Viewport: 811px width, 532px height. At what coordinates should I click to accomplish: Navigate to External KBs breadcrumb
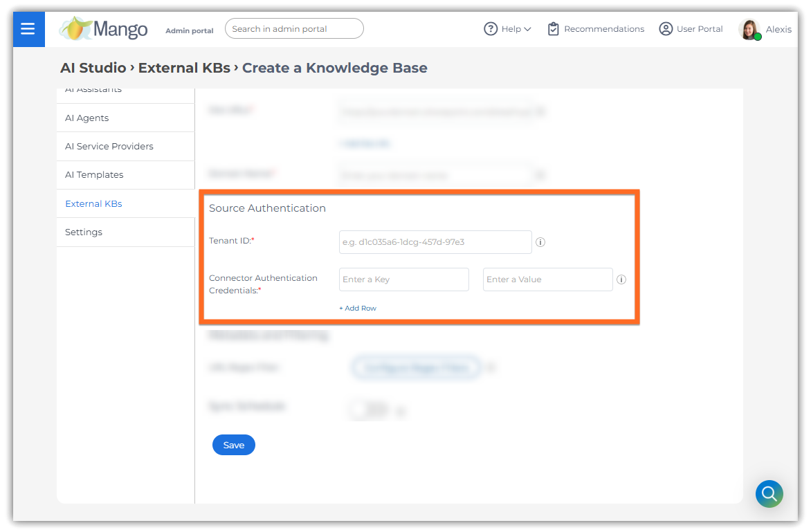[x=184, y=68]
